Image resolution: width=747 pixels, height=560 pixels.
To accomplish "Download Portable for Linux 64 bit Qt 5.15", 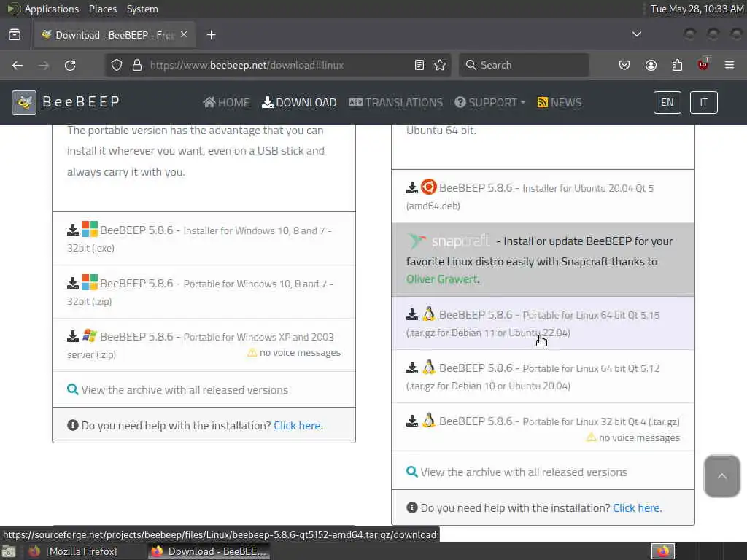I will 543,323.
